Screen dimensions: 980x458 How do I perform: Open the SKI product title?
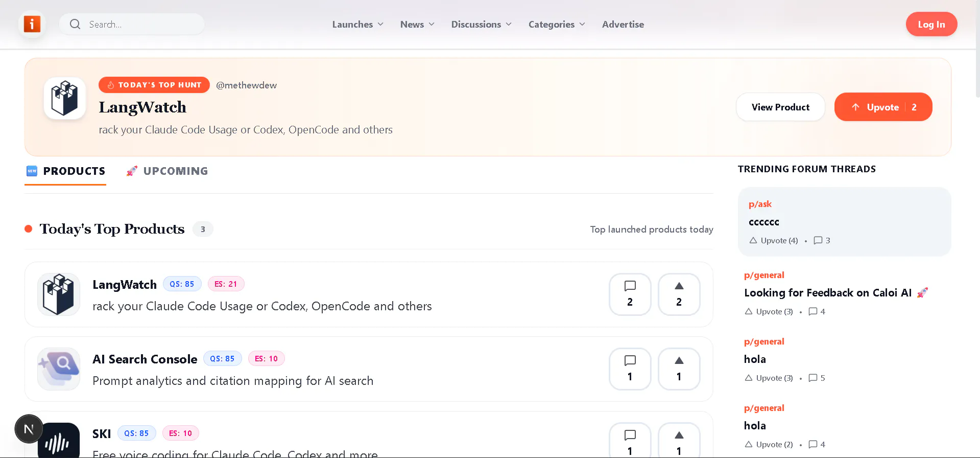[102, 433]
